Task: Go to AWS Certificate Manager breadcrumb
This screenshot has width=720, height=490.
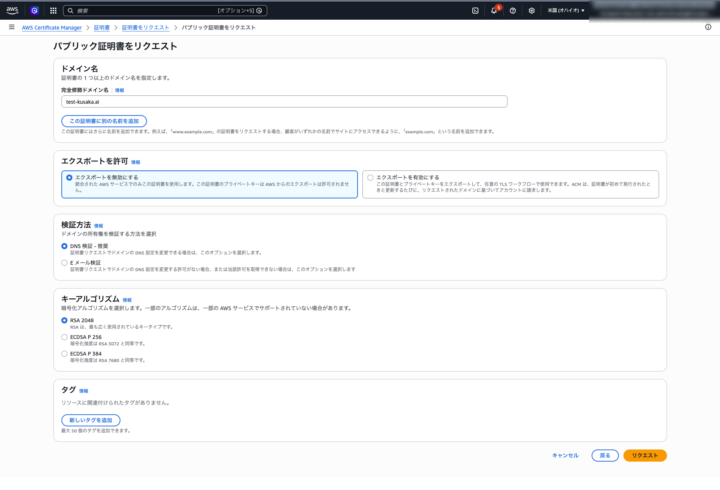Action: [52, 27]
